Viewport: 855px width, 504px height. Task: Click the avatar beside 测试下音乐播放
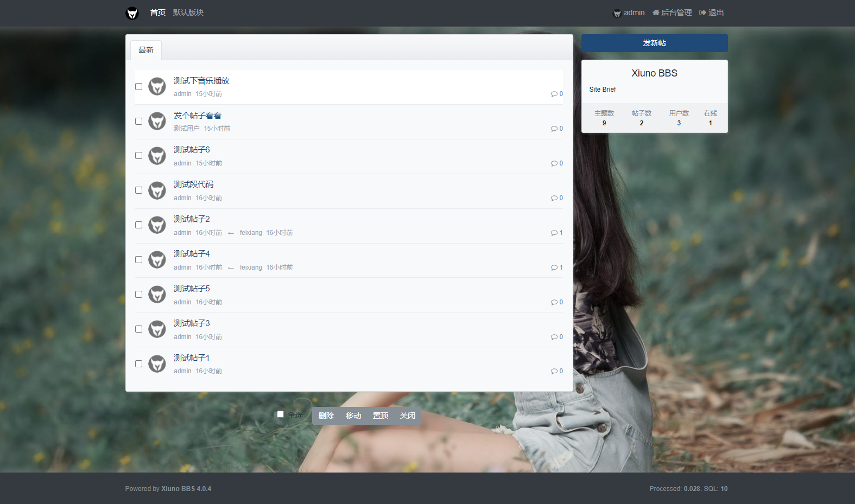[157, 86]
